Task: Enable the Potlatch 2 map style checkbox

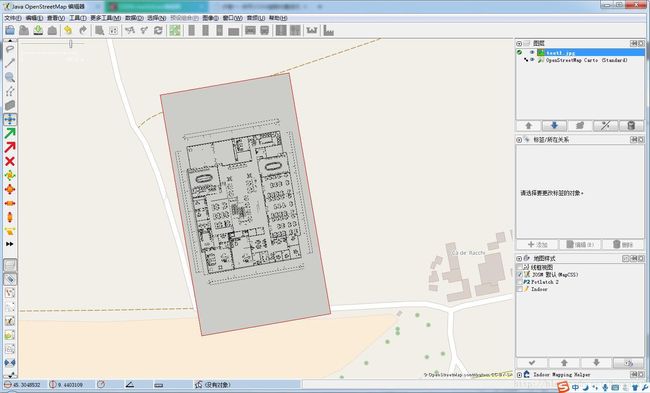Action: click(519, 282)
